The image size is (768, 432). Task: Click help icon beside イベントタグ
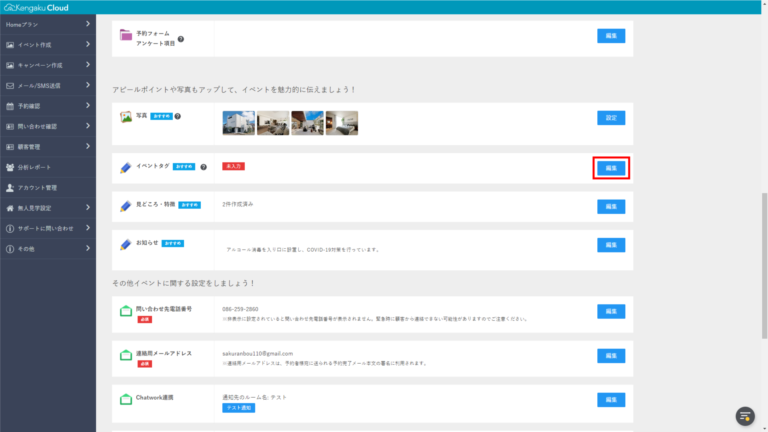[x=203, y=167]
